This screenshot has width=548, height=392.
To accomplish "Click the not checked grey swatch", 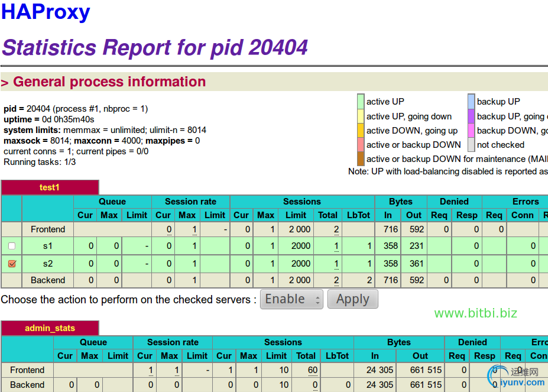I will (471, 145).
